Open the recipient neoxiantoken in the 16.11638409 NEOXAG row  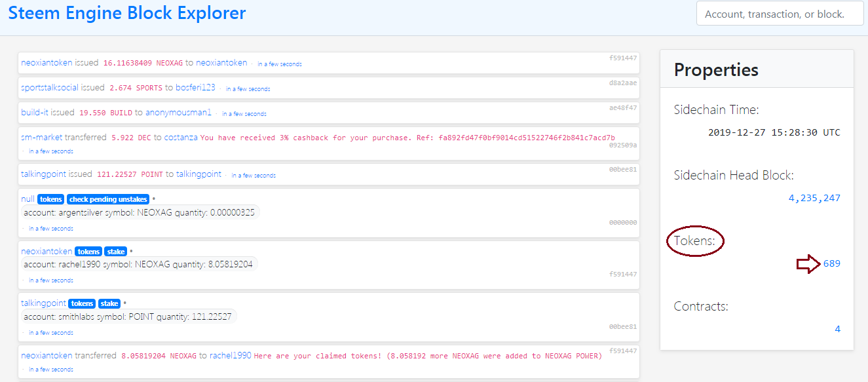221,63
